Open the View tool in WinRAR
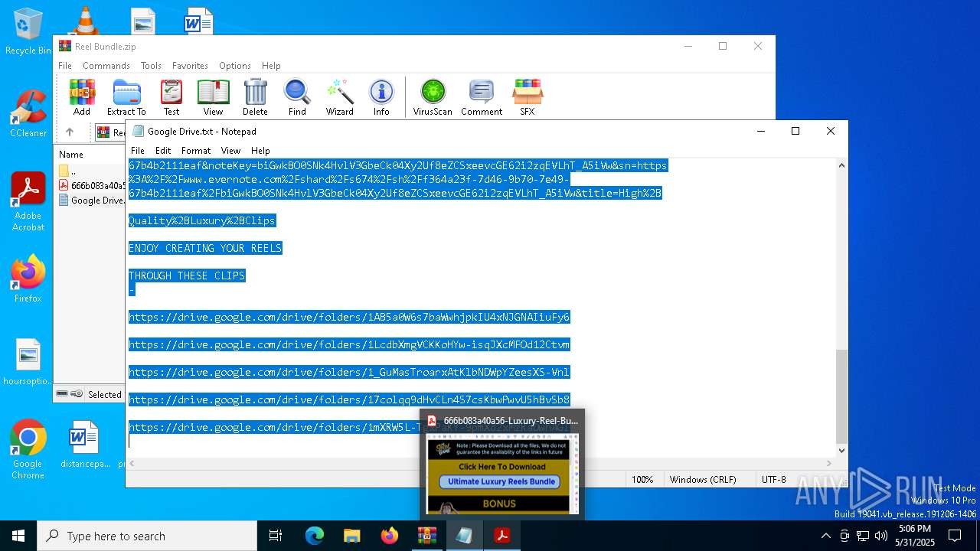This screenshot has width=980, height=551. click(x=214, y=97)
